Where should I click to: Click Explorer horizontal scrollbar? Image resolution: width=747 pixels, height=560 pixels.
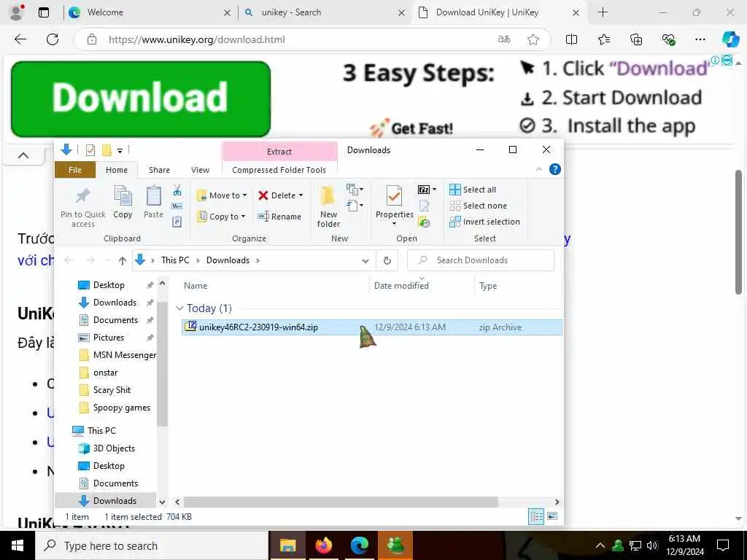pos(341,502)
